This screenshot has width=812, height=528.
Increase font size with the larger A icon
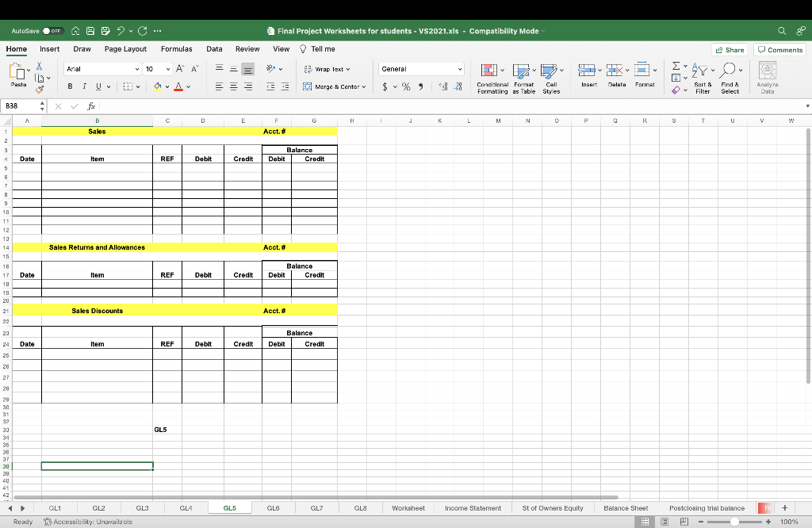[180, 69]
